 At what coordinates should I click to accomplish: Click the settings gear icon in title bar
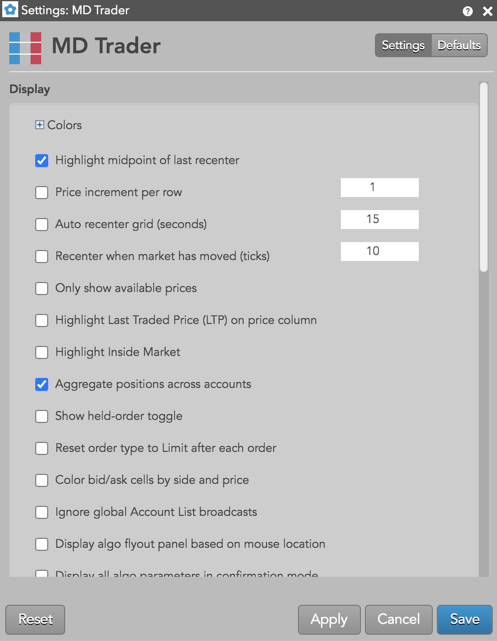point(10,10)
